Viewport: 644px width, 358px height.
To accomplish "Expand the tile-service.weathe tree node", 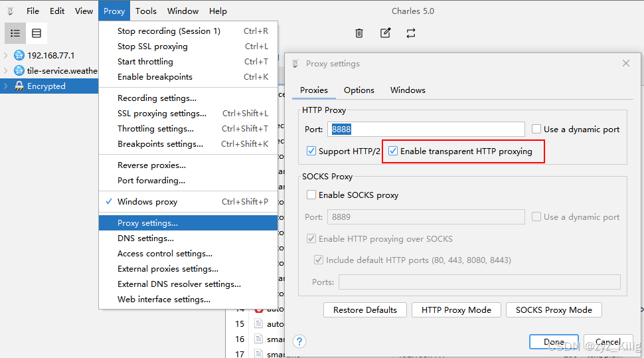I will click(6, 70).
